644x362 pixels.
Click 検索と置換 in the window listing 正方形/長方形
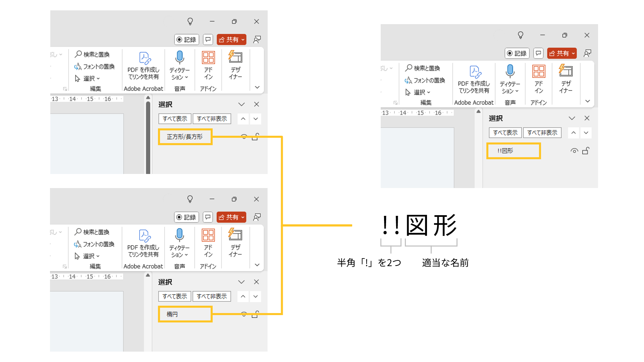pyautogui.click(x=93, y=54)
